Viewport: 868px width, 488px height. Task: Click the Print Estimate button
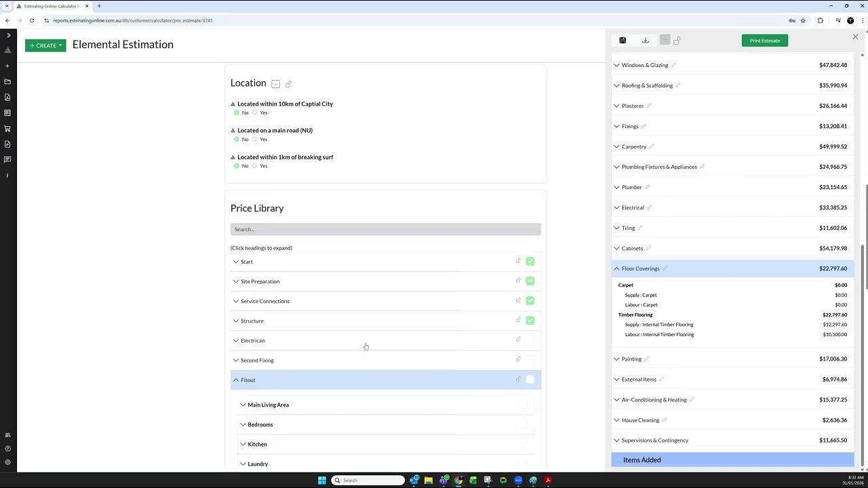click(765, 41)
